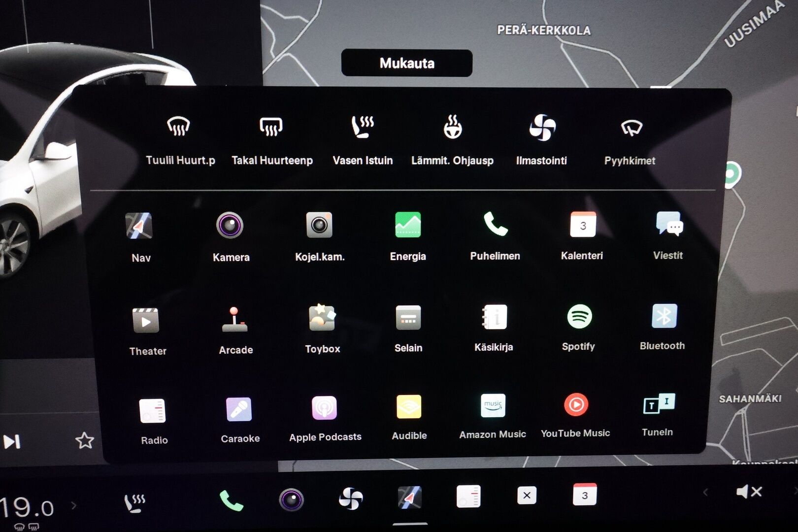Close app launcher with dock X button
This screenshot has width=798, height=532.
[x=527, y=495]
